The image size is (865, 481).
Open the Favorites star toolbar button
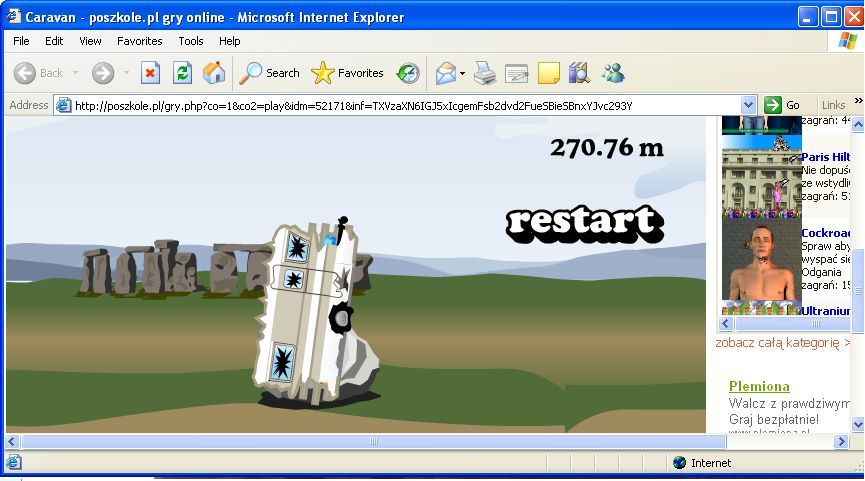347,73
